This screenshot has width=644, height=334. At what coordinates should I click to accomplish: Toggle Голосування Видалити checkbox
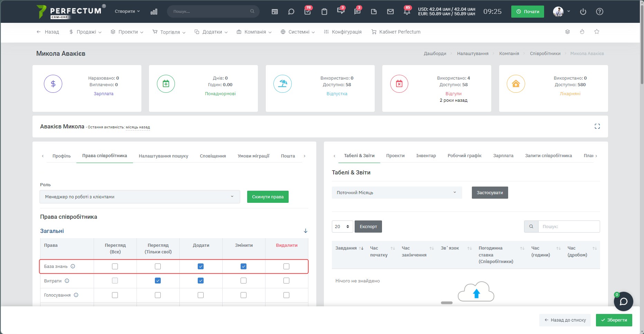pyautogui.click(x=286, y=295)
